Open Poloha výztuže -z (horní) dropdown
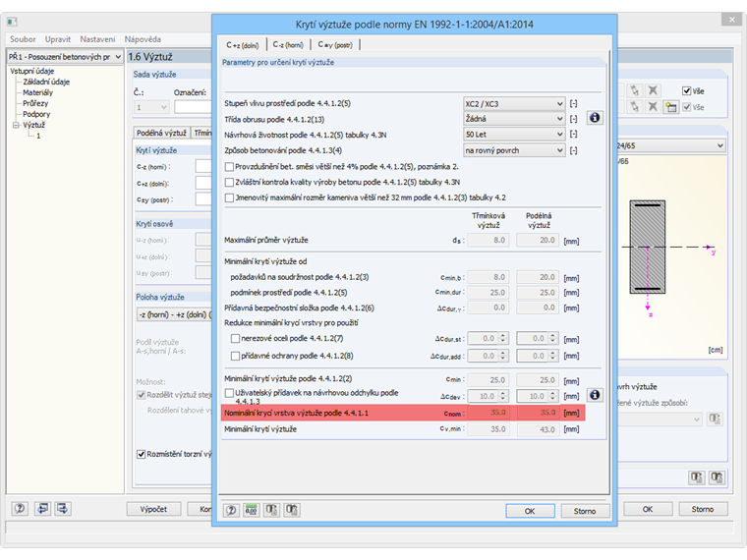 [x=174, y=314]
